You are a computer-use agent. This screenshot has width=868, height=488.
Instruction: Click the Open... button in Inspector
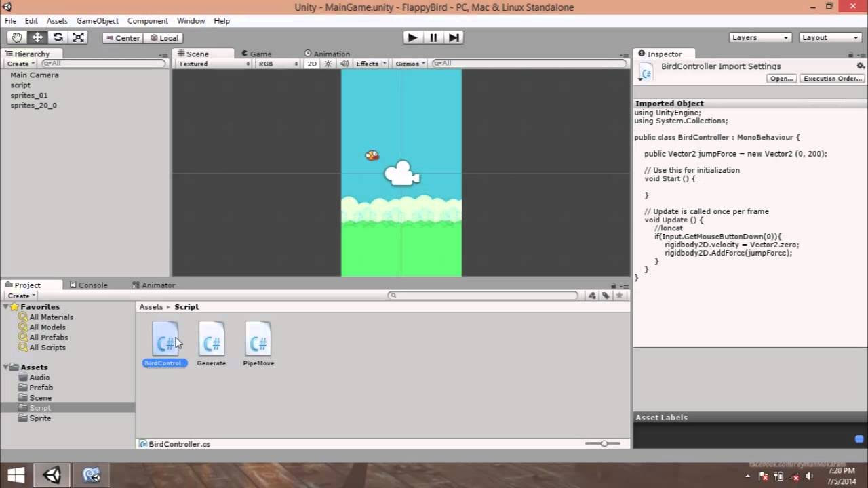(781, 79)
